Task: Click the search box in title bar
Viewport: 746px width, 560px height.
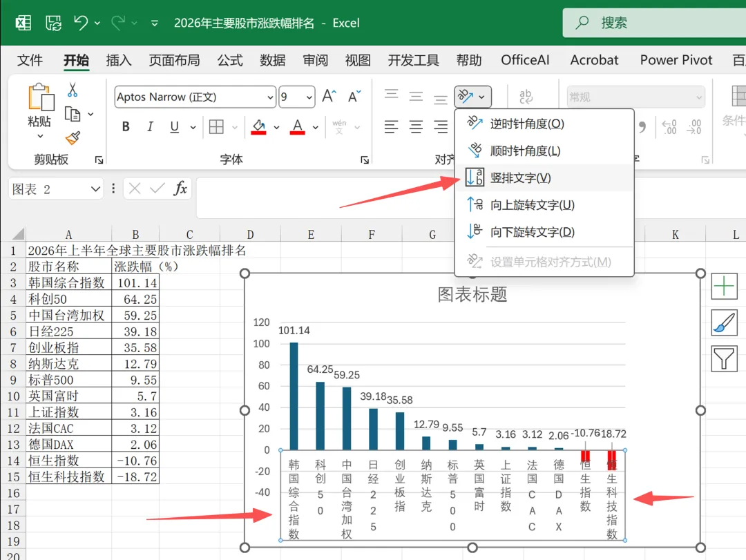Action: tap(654, 23)
